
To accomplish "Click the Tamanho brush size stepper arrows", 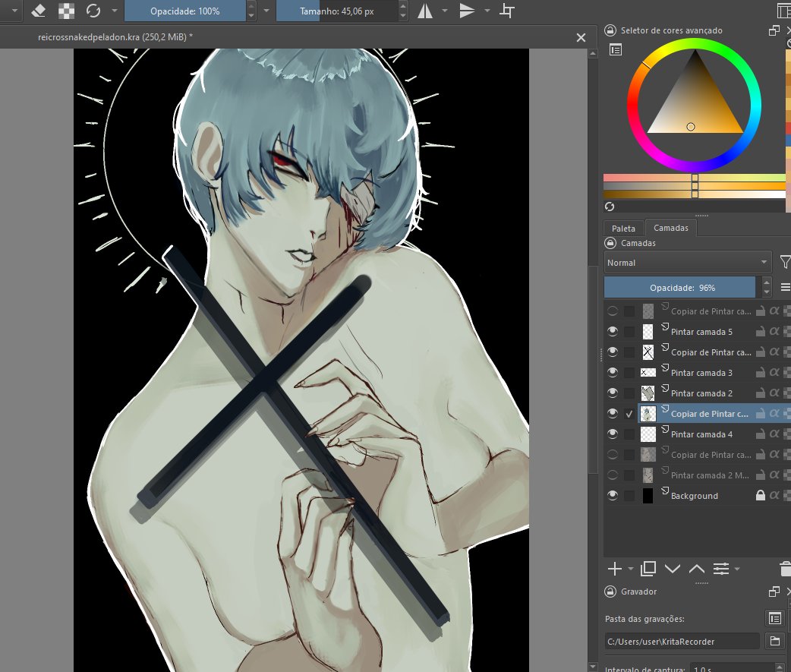I will [x=402, y=11].
